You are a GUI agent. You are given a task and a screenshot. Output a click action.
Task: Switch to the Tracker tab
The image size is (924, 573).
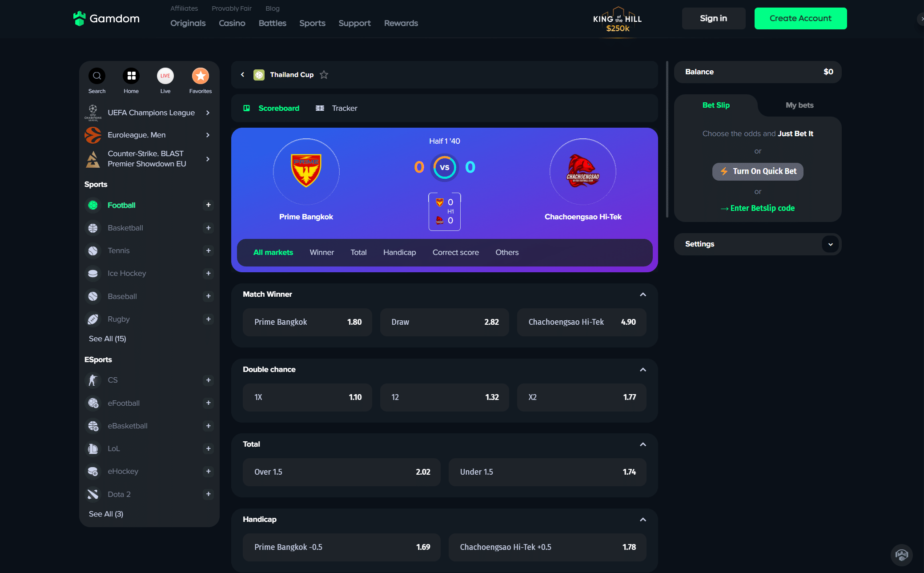(337, 108)
